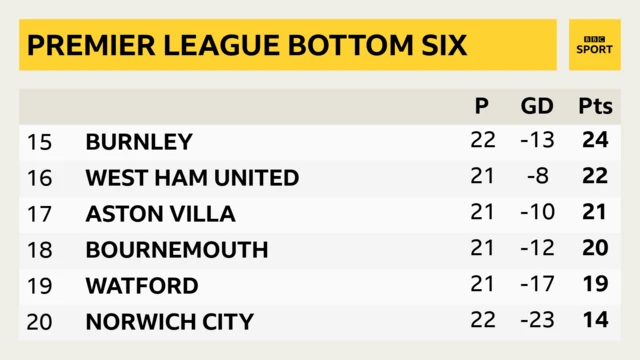Screen dimensions: 640x360
Task: Click Aston Villa's points total 21
Action: 595,212
